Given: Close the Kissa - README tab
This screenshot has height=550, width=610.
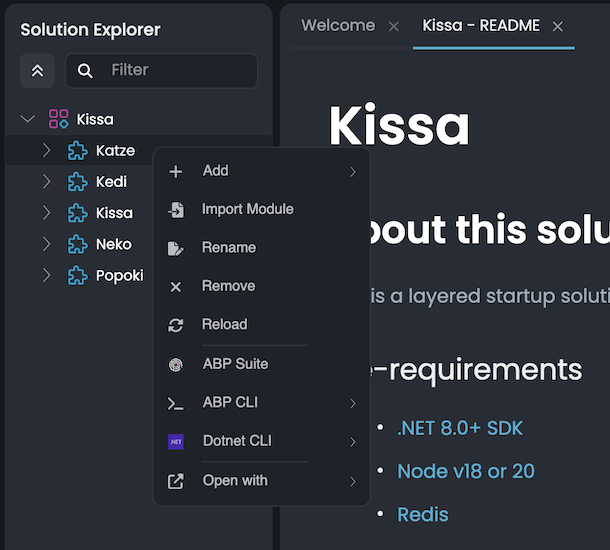Looking at the screenshot, I should pyautogui.click(x=558, y=26).
